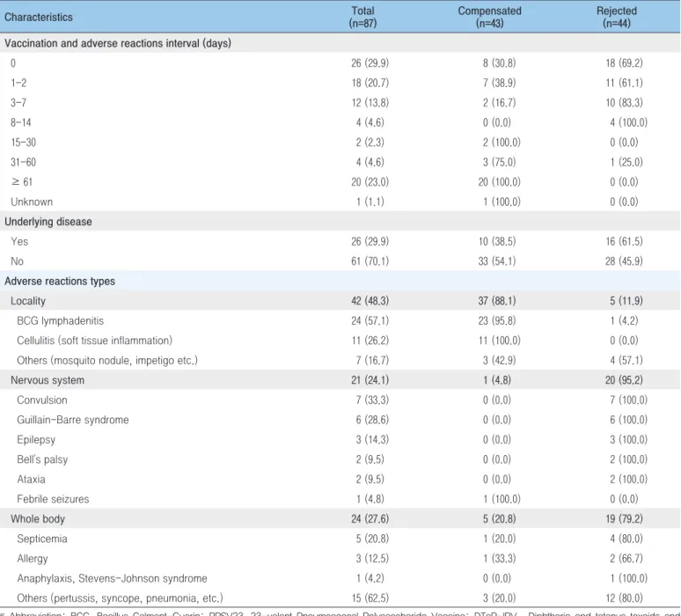The height and width of the screenshot is (616, 681).
Task: Click the '21 (24.1)' total value
Action: (x=370, y=380)
